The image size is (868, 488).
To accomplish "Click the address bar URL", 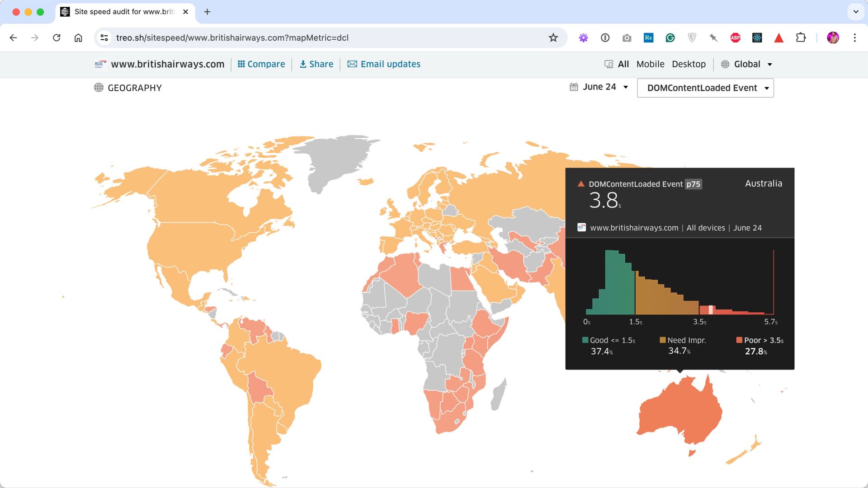I will 232,38.
